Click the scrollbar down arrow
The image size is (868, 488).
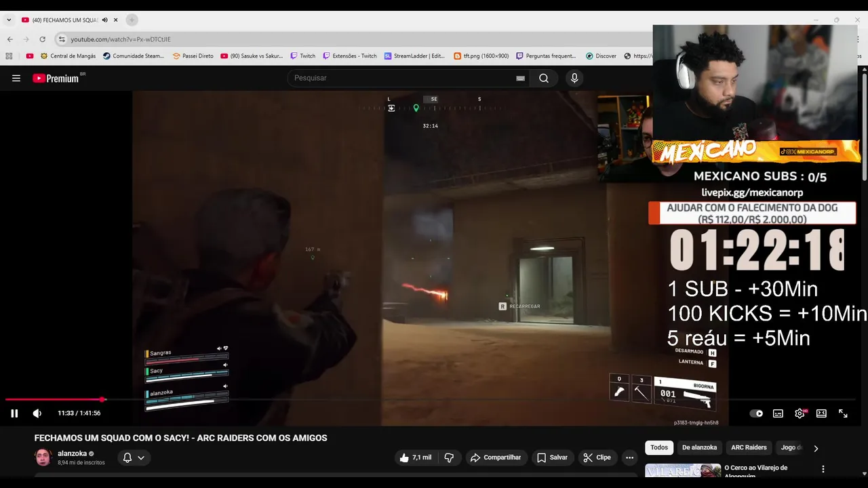click(863, 474)
